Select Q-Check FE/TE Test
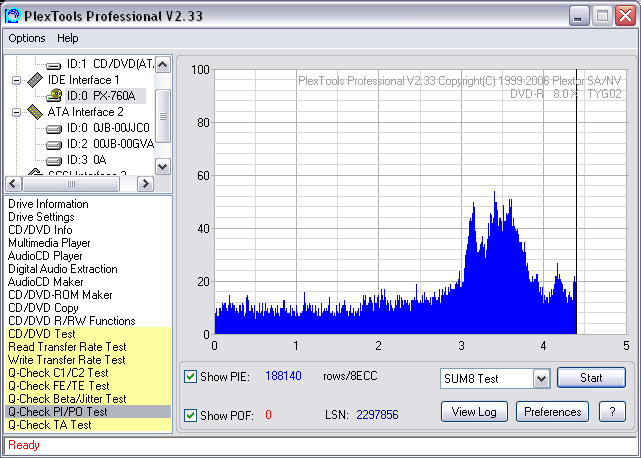The image size is (641, 458). (88, 386)
